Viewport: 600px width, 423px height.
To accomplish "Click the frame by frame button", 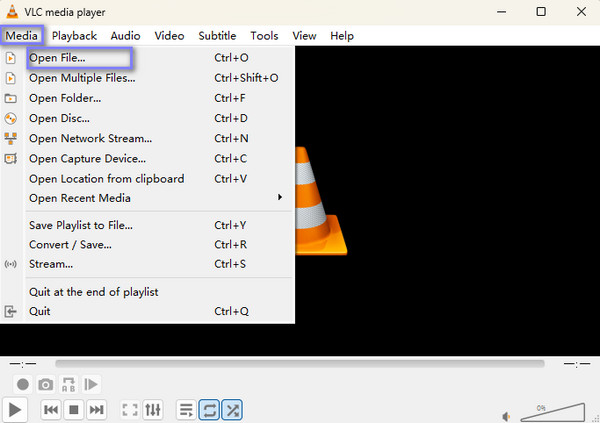I will (91, 384).
